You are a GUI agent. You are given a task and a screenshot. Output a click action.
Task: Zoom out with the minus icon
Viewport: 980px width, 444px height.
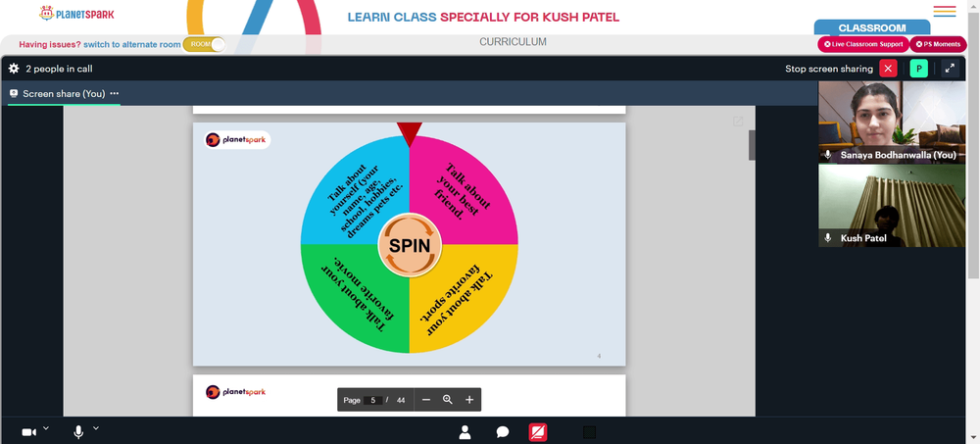[x=426, y=400]
